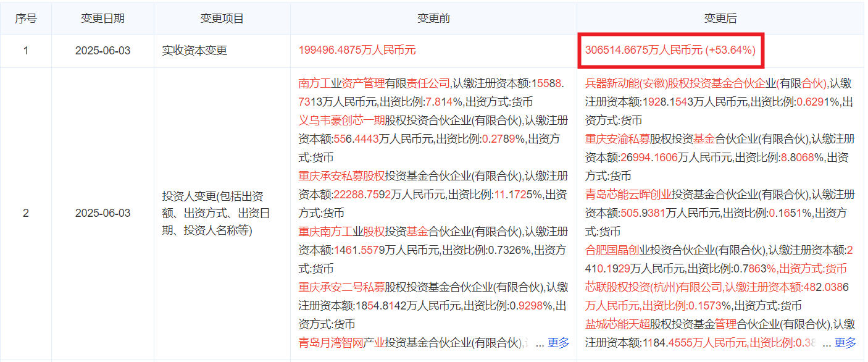This screenshot has height=362, width=868.
Task: Click the 变更前 column header
Action: [433, 19]
